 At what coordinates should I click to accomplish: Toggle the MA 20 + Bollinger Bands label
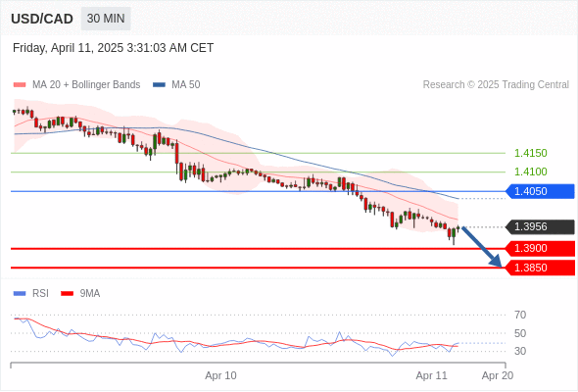(x=86, y=85)
